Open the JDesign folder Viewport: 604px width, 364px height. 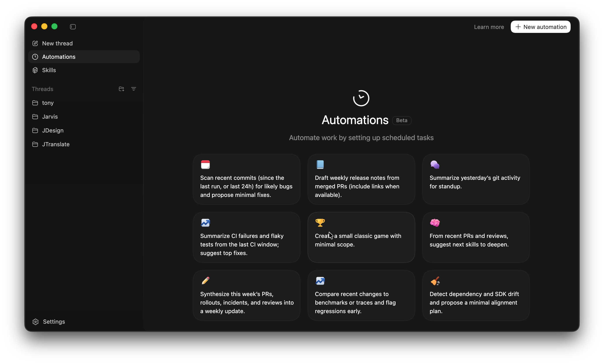(53, 130)
